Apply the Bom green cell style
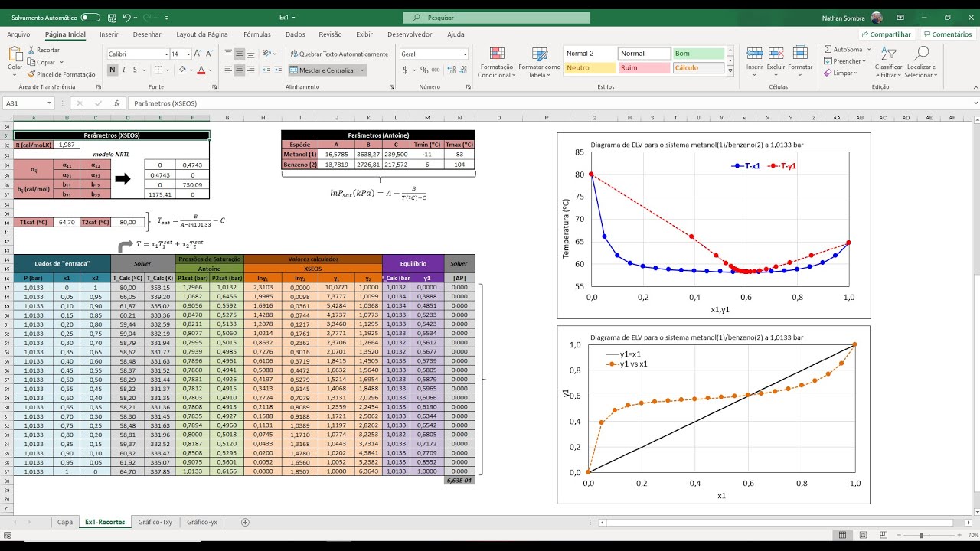The image size is (980, 551). 698,54
